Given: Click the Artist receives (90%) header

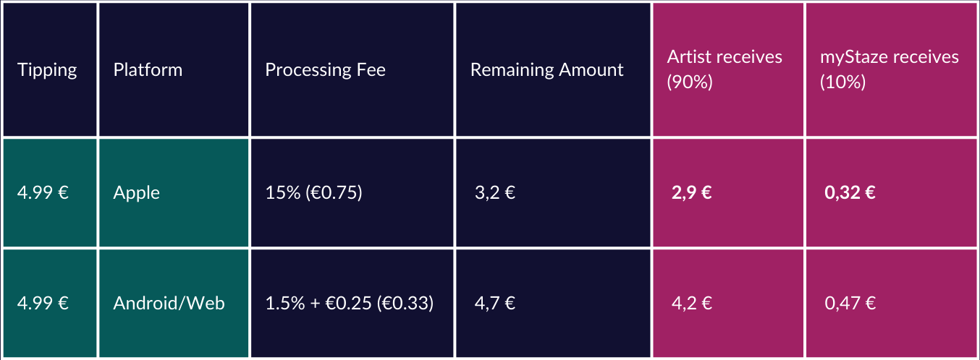Looking at the screenshot, I should [728, 69].
